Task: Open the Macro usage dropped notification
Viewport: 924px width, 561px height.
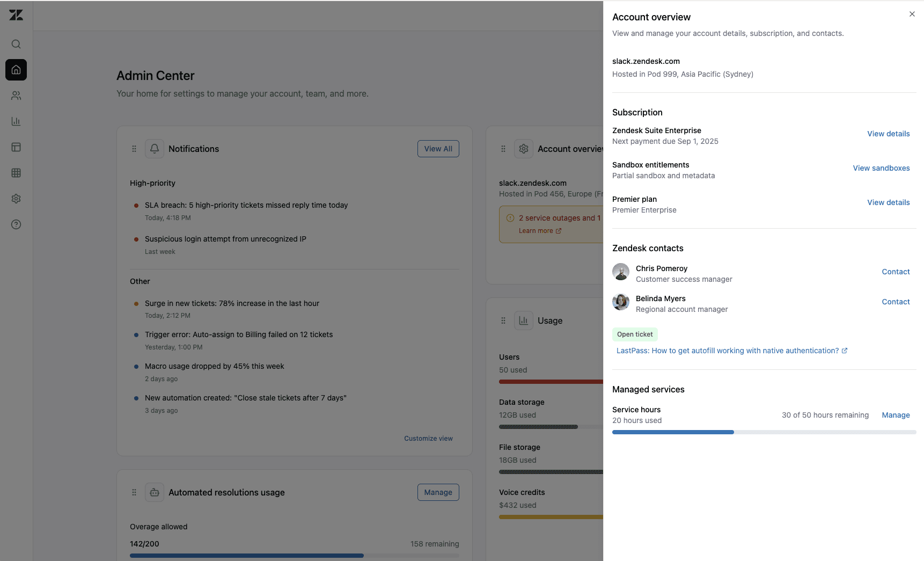Action: coord(215,366)
